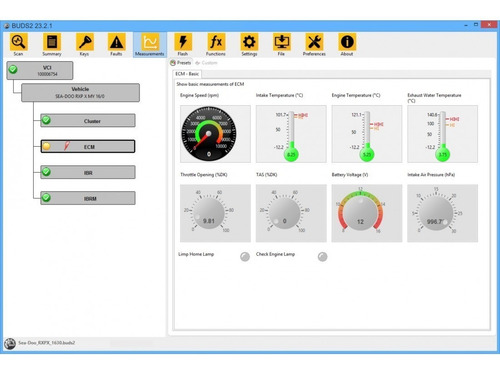Click the Sea-Doo file name in status bar
Image resolution: width=500 pixels, height=372 pixels.
46,343
